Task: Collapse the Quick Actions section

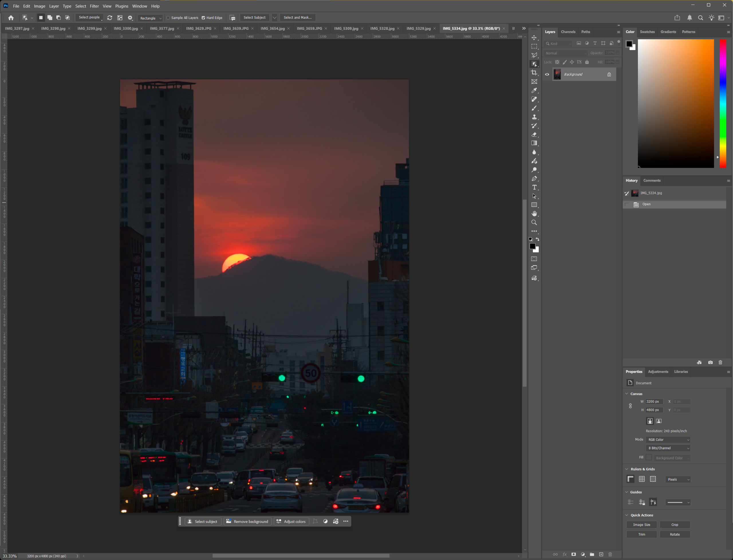Action: click(627, 515)
